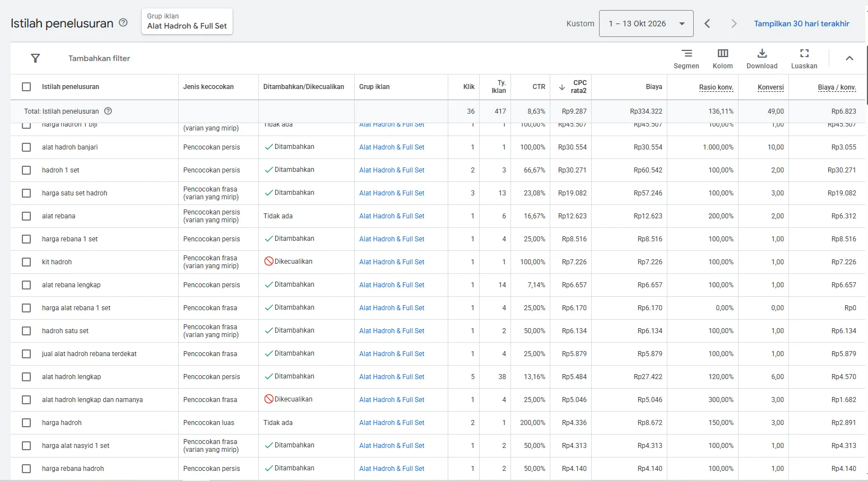Click the filter funnel icon
This screenshot has width=868, height=481.
(x=35, y=58)
